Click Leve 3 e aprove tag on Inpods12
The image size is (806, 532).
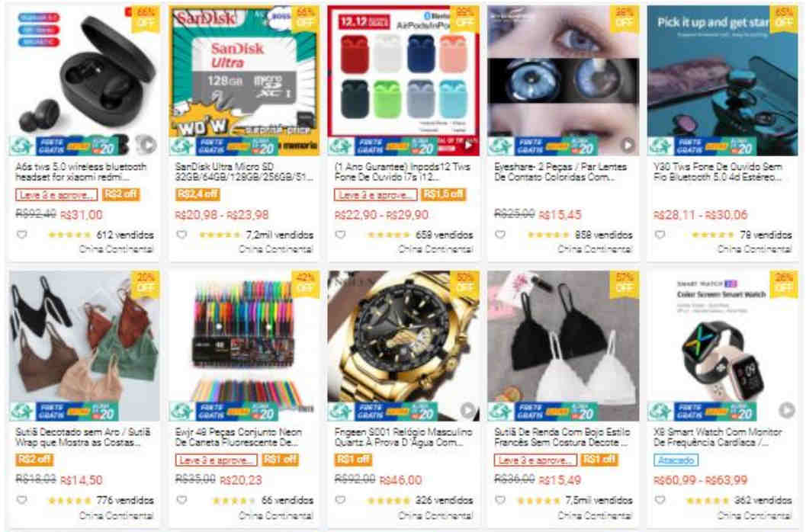(375, 195)
